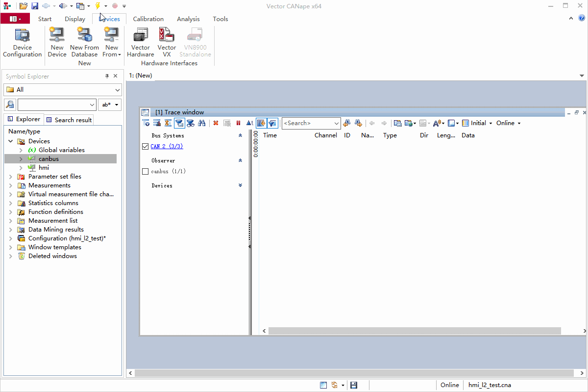Click the search previous binoculars icon
Screen dimensions: 588x392
347,123
